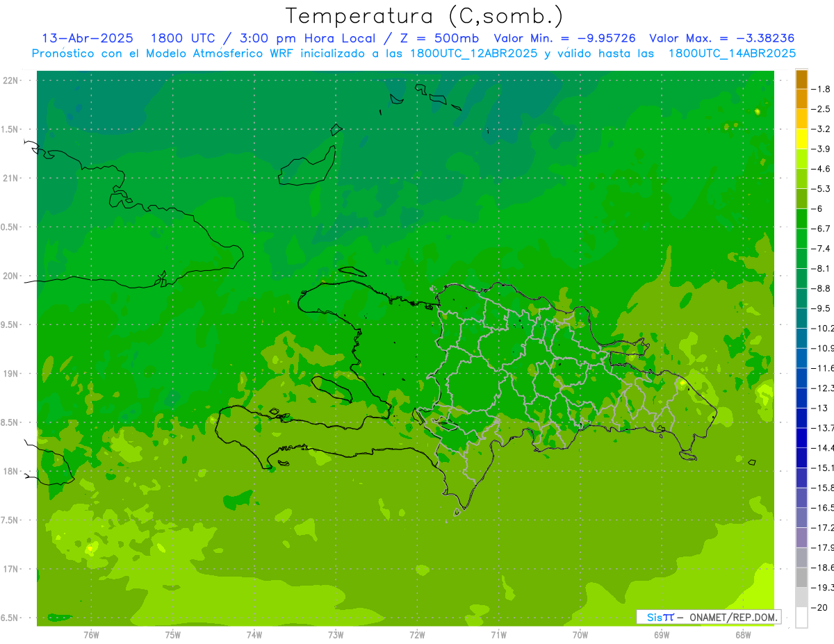Pick the purple swatch between -17.2 and -17.9
The width and height of the screenshot is (834, 644).
pos(801,537)
